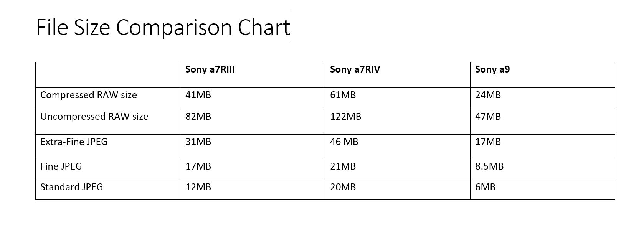Click the 122MB table cell

pyautogui.click(x=398, y=122)
